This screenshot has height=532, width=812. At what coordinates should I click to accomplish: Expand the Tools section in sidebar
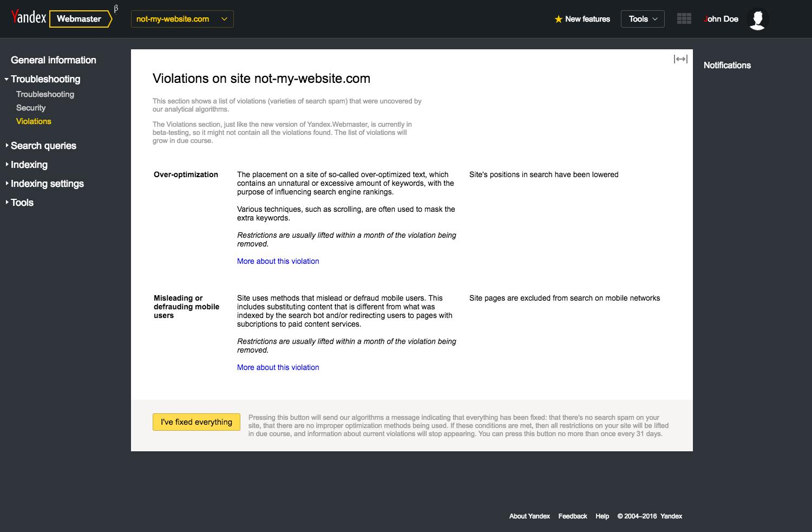22,203
